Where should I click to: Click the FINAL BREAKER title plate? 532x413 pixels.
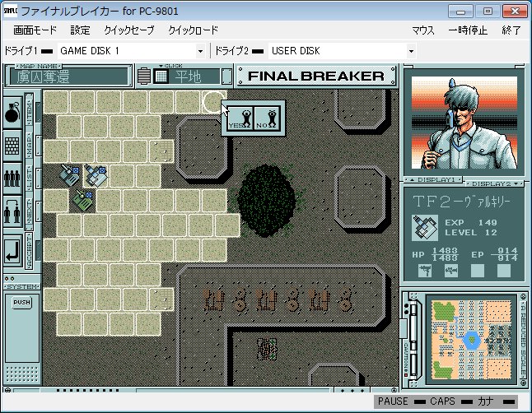point(316,76)
